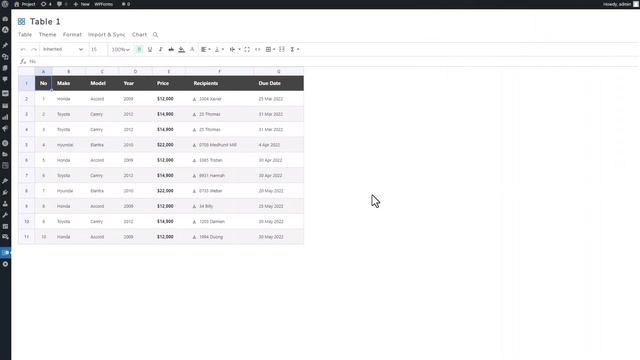Viewport: 640px width, 360px height.
Task: Open the horizontal alignment dropdown
Action: pos(206,49)
